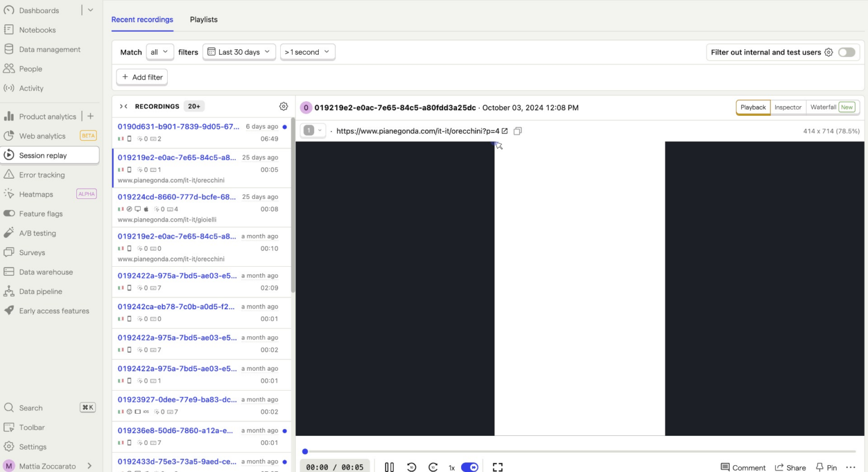Image resolution: width=868 pixels, height=472 pixels.
Task: Open the People page
Action: 31,69
